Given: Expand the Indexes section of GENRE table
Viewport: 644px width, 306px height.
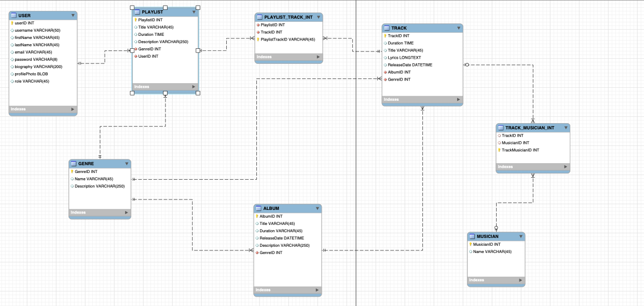Looking at the screenshot, I should pos(127,212).
